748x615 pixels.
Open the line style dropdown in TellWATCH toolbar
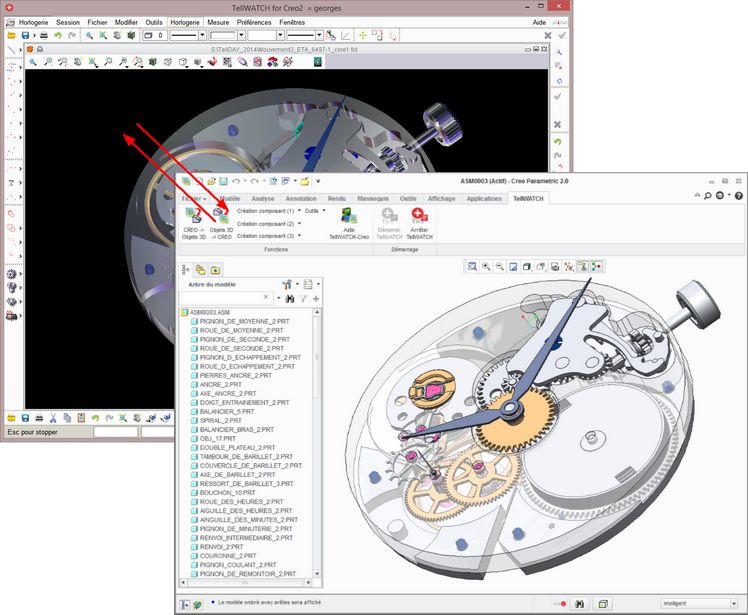click(x=202, y=35)
